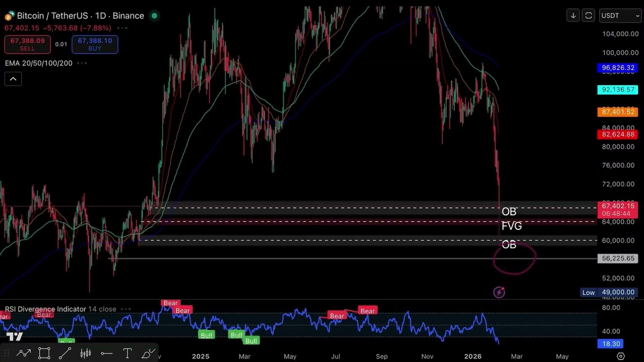The height and width of the screenshot is (362, 644).
Task: Click the 18.30 RSI value label
Action: pos(610,344)
